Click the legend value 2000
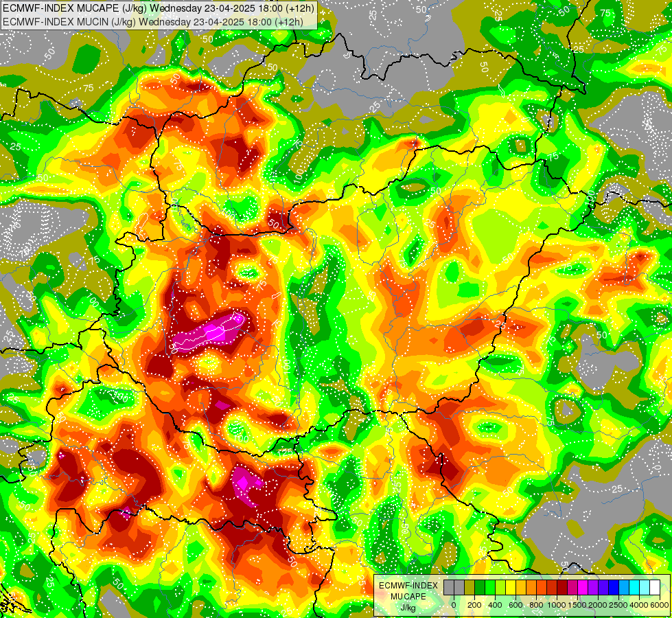 point(597,605)
